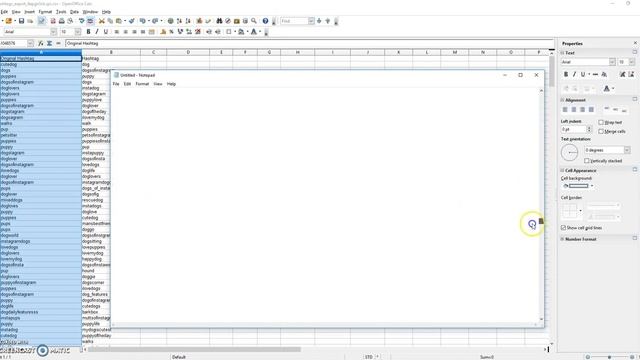
Task: Click the text orientation dial
Action: pos(569,153)
